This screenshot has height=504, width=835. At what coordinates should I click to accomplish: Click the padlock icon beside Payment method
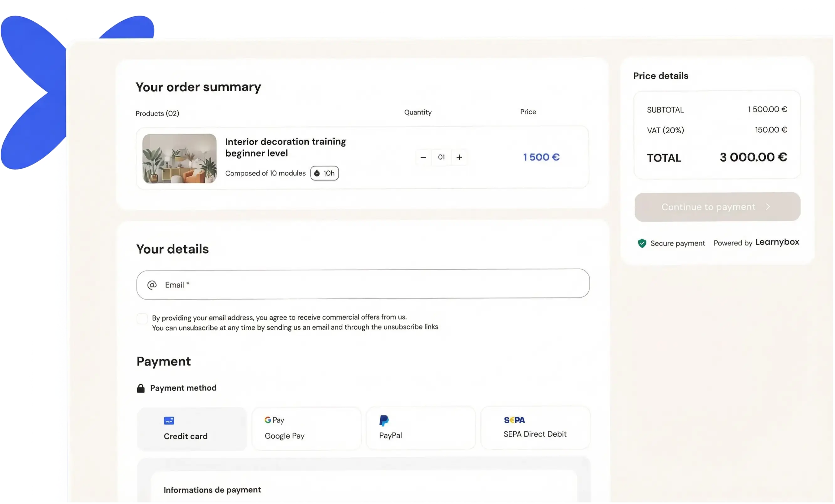click(x=141, y=388)
